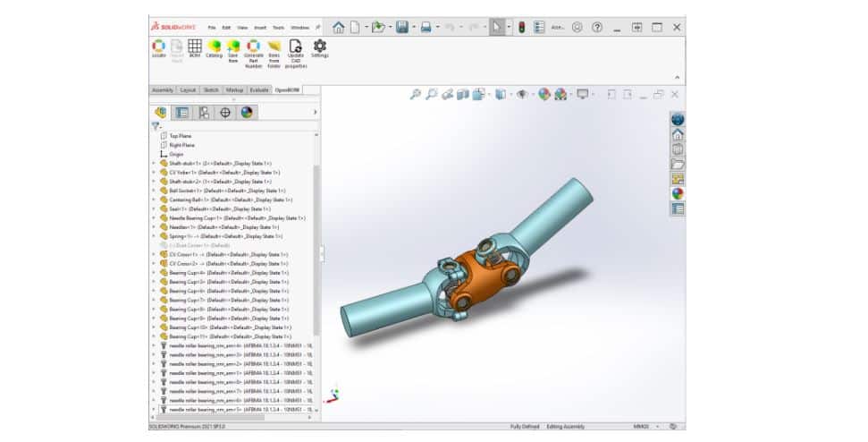The height and width of the screenshot is (442, 868).
Task: Expand CV Cross<1> component
Action: click(x=154, y=254)
